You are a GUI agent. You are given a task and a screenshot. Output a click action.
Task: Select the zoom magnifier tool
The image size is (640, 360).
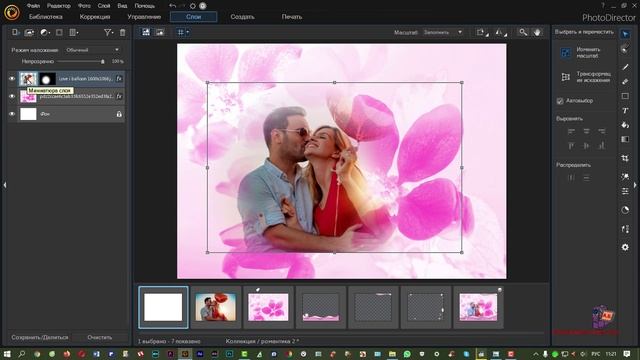(523, 32)
